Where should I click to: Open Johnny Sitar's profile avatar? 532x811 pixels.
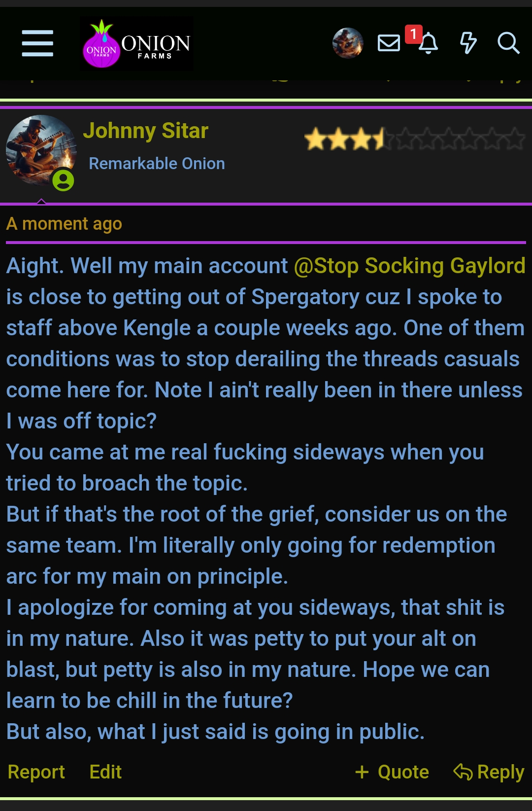[x=41, y=150]
